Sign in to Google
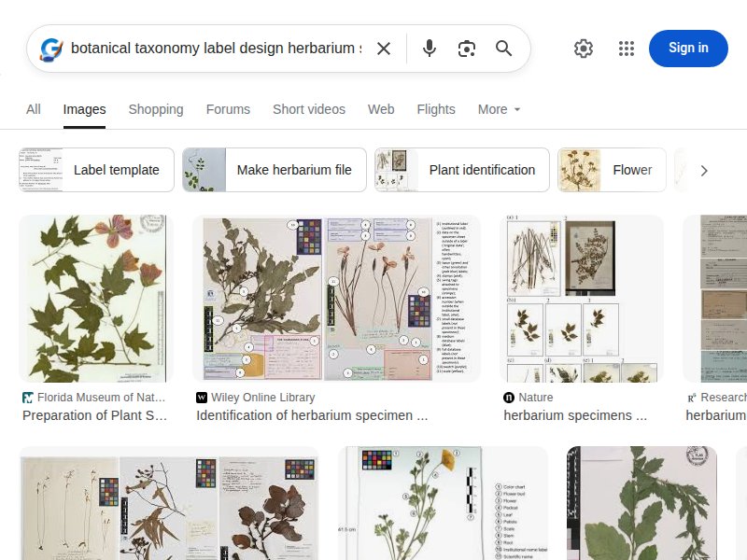The width and height of the screenshot is (747, 560). (688, 48)
